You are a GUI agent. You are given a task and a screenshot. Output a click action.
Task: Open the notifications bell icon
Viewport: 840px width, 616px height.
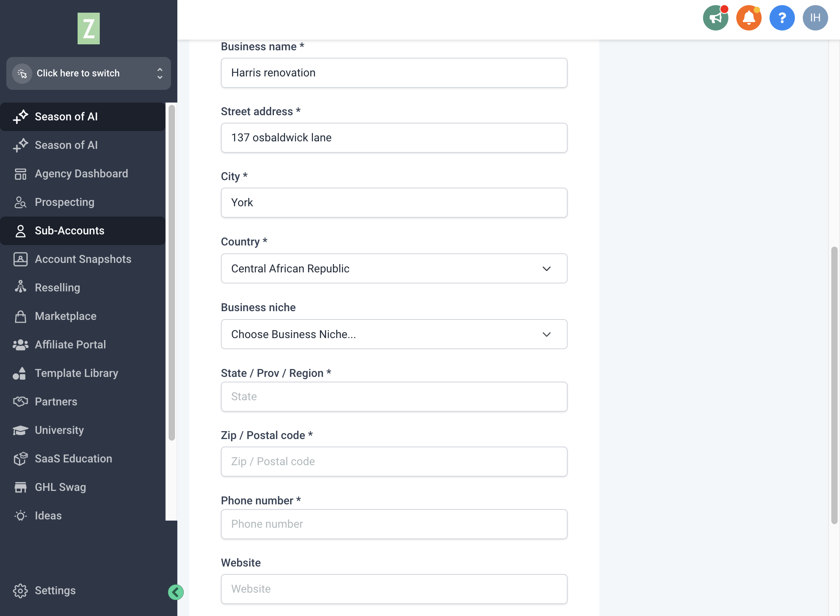pyautogui.click(x=749, y=18)
